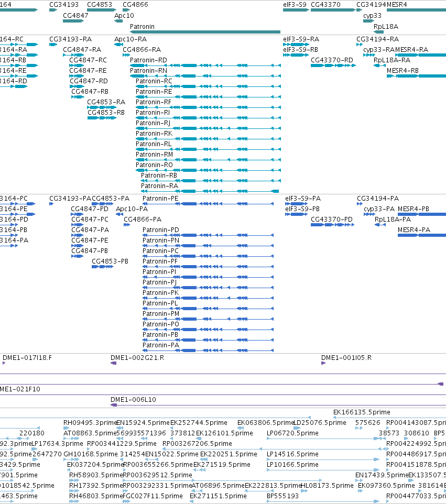Viewport: 446px width, 504px height.
Task: Open the CG4853 gene feature
Action: (102, 10)
